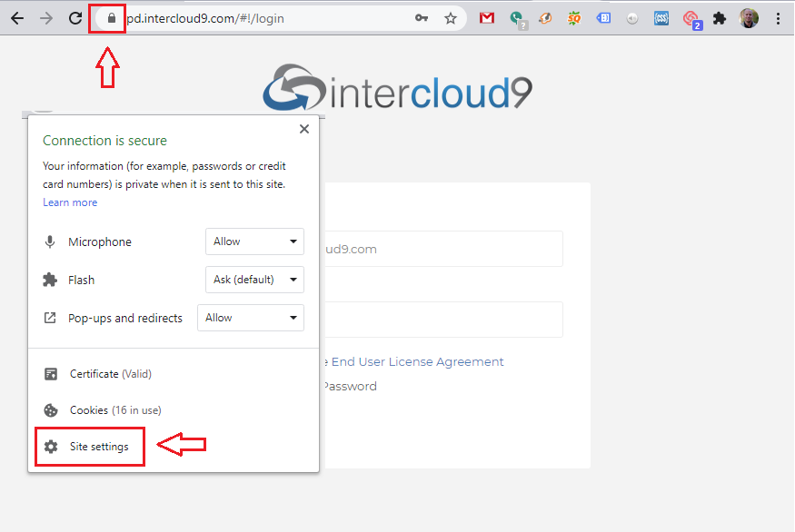The width and height of the screenshot is (795, 532).
Task: Click the Learn more link
Action: tap(70, 202)
